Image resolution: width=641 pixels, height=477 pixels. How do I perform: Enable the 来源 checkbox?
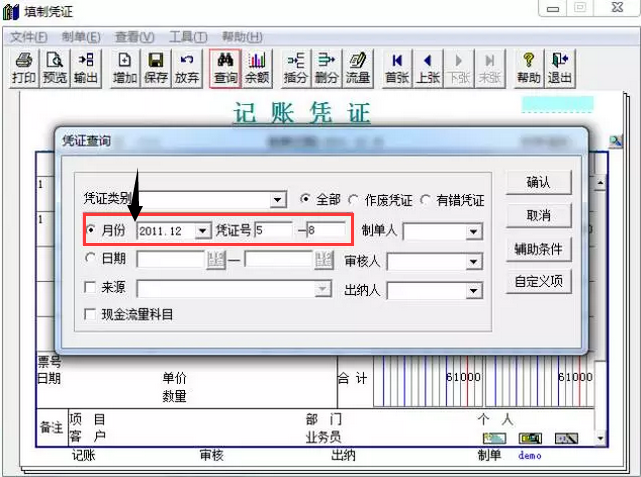[90, 287]
